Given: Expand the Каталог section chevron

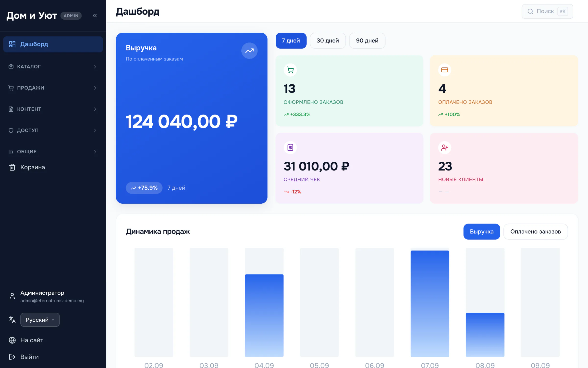Looking at the screenshot, I should click(95, 66).
